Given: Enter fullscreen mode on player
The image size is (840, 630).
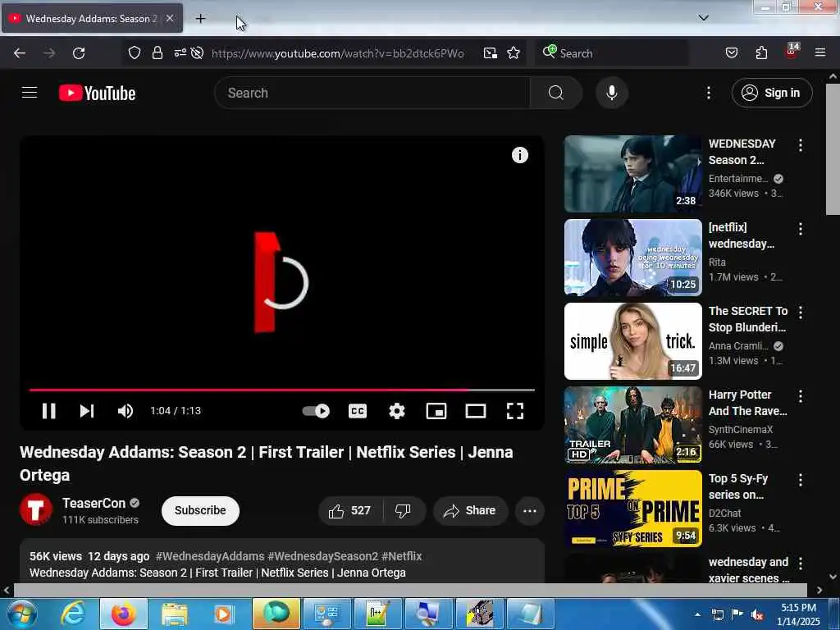Looking at the screenshot, I should click(515, 411).
